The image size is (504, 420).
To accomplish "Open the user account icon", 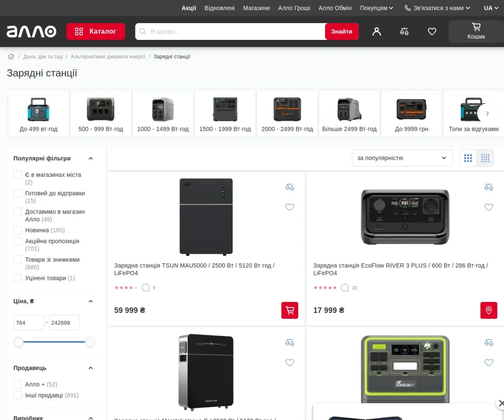I will click(377, 31).
